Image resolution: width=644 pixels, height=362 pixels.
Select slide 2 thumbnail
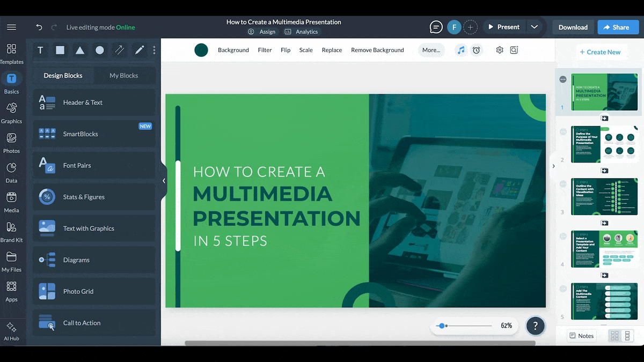click(604, 144)
